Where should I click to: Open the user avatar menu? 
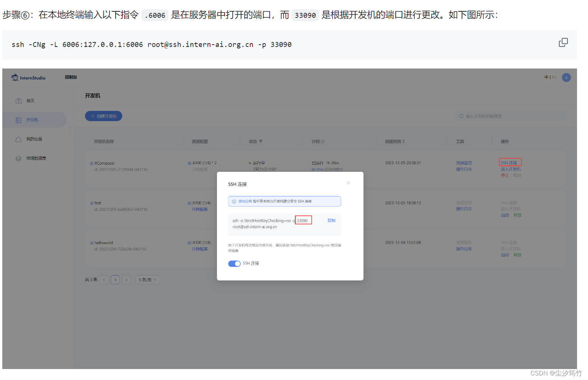coord(566,77)
